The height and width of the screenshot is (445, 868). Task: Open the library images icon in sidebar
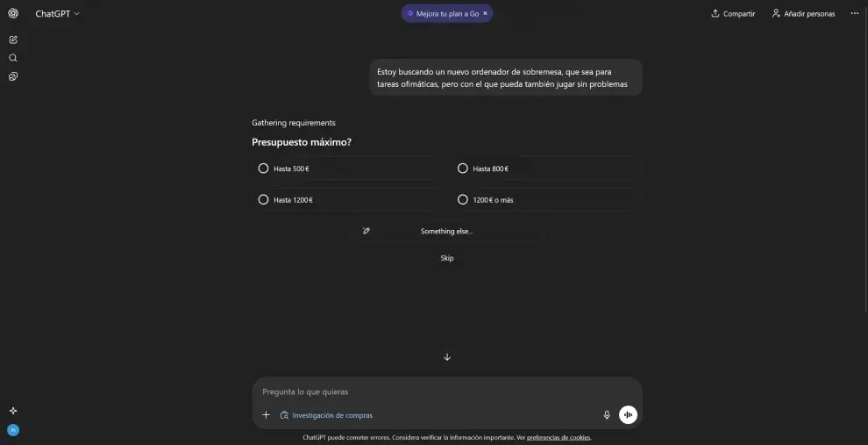click(13, 76)
